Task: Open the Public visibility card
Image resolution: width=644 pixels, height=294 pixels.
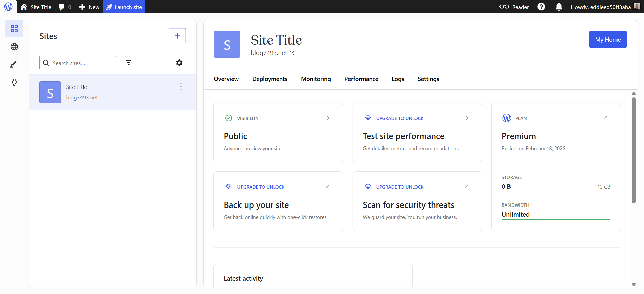Action: (x=278, y=132)
